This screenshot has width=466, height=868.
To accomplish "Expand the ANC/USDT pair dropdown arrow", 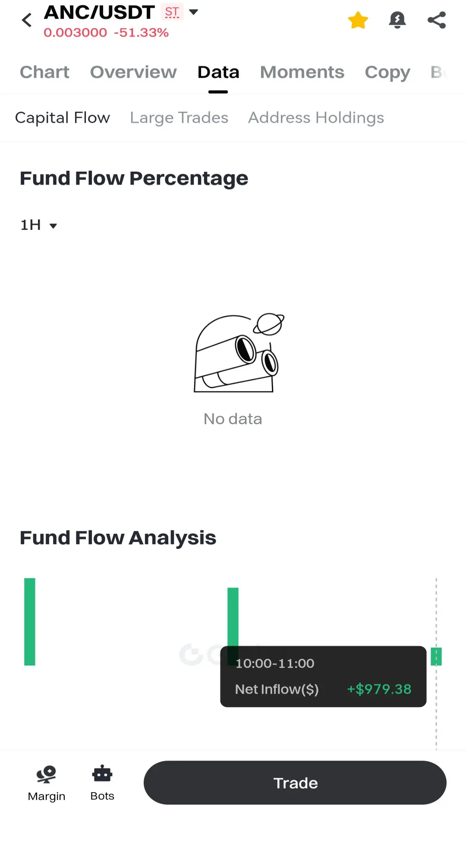I will point(194,12).
